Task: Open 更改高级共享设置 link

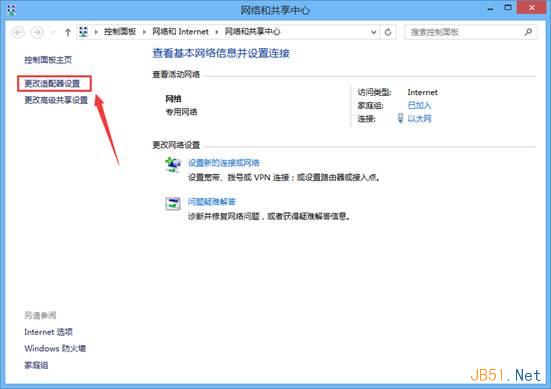Action: click(56, 100)
